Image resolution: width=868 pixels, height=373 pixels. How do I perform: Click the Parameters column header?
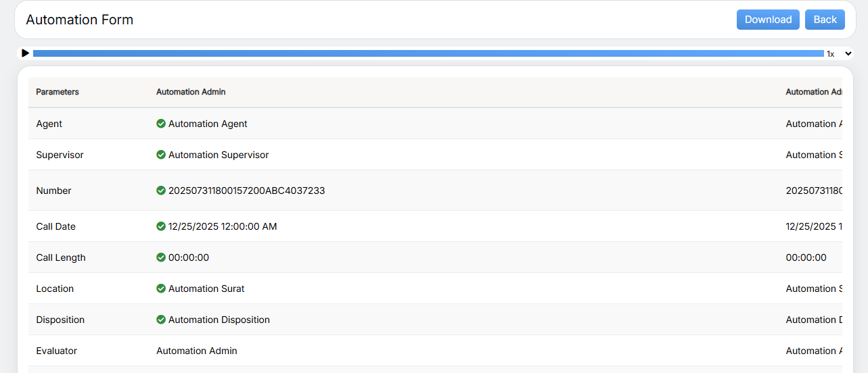tap(58, 92)
